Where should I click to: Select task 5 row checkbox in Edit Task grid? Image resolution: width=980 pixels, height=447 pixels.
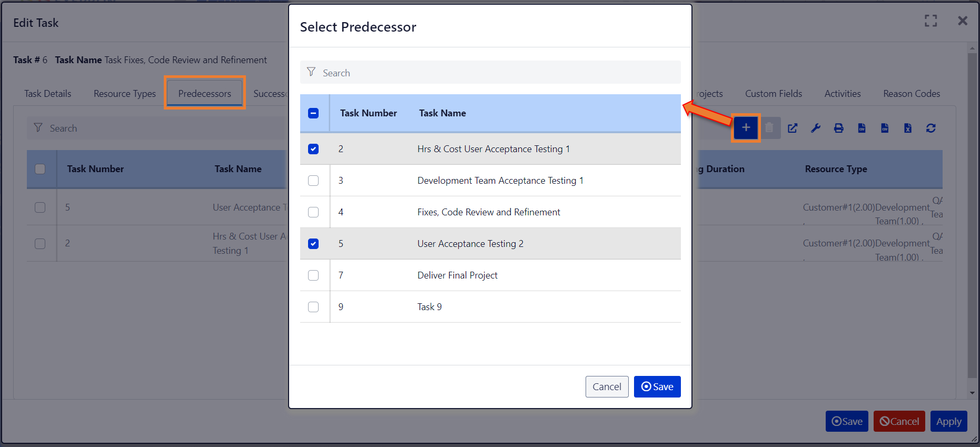coord(40,207)
